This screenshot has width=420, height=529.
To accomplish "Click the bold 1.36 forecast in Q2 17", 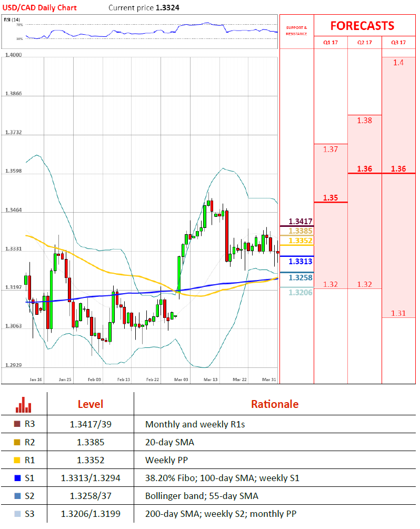I will [x=365, y=168].
